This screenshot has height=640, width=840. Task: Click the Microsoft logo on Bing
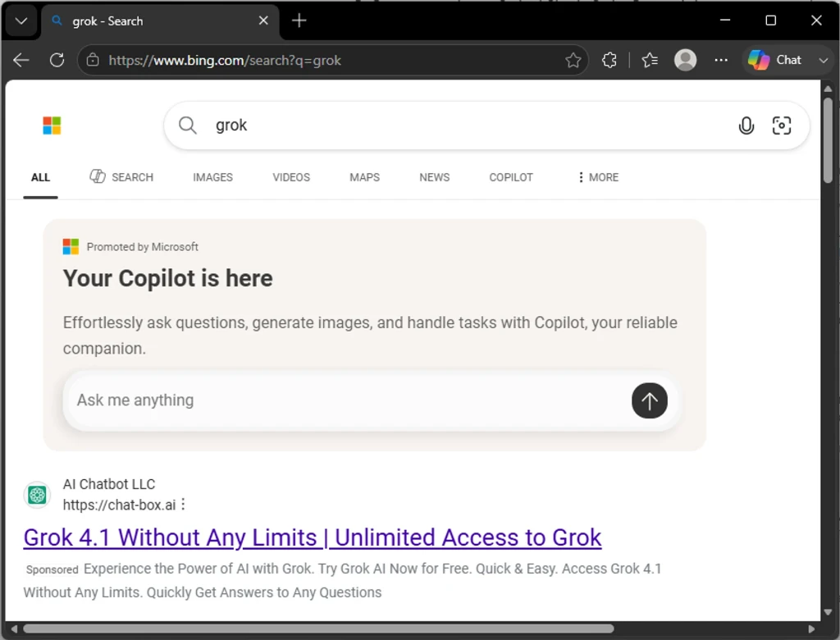point(52,126)
